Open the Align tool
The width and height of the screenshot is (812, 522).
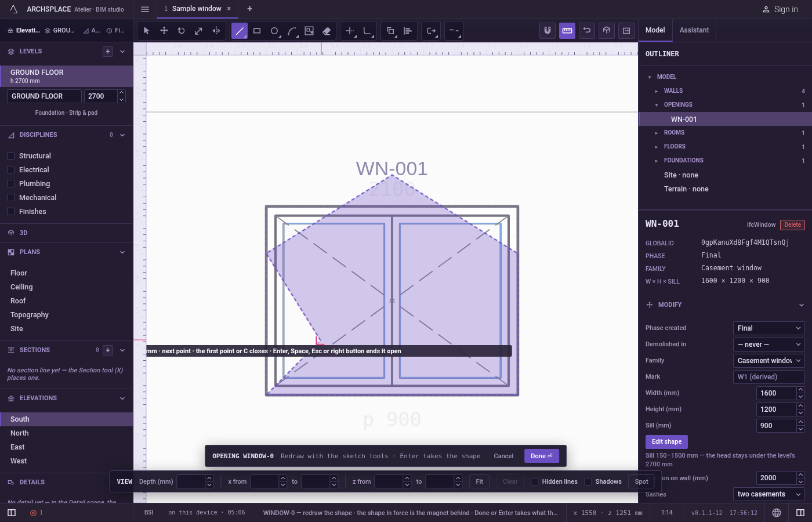click(x=408, y=31)
